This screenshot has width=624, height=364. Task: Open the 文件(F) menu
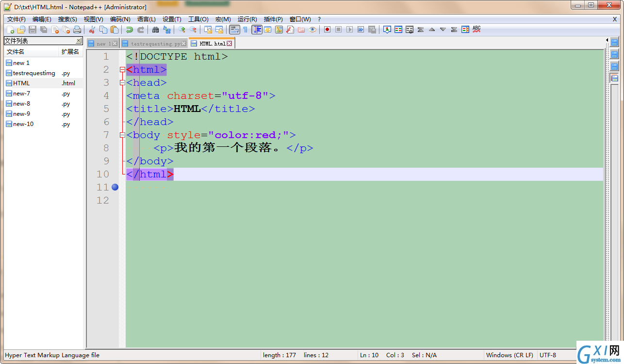click(16, 19)
